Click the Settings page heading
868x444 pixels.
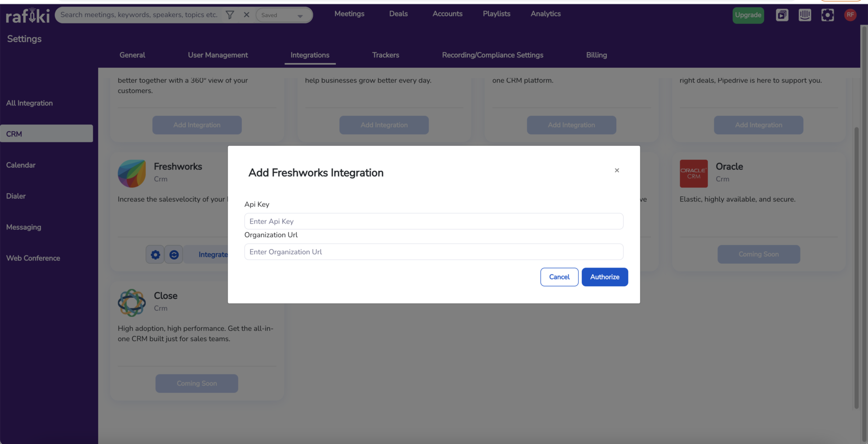24,39
